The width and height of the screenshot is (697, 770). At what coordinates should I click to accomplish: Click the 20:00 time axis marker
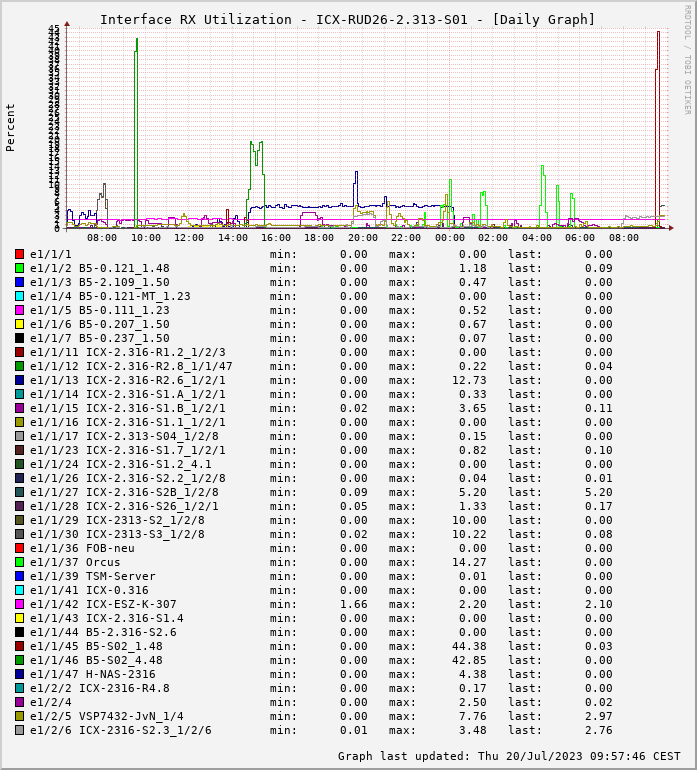click(x=363, y=238)
